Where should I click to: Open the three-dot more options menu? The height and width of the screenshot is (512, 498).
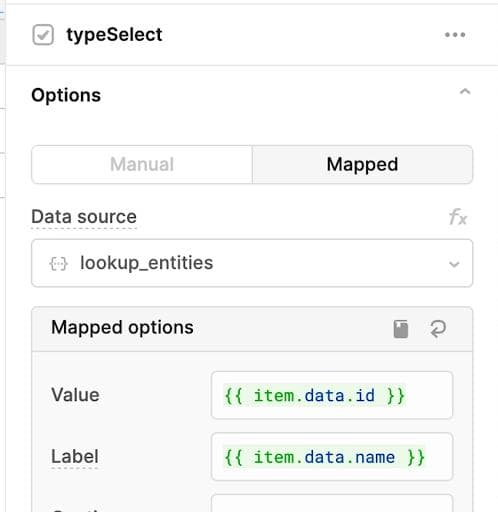point(455,35)
